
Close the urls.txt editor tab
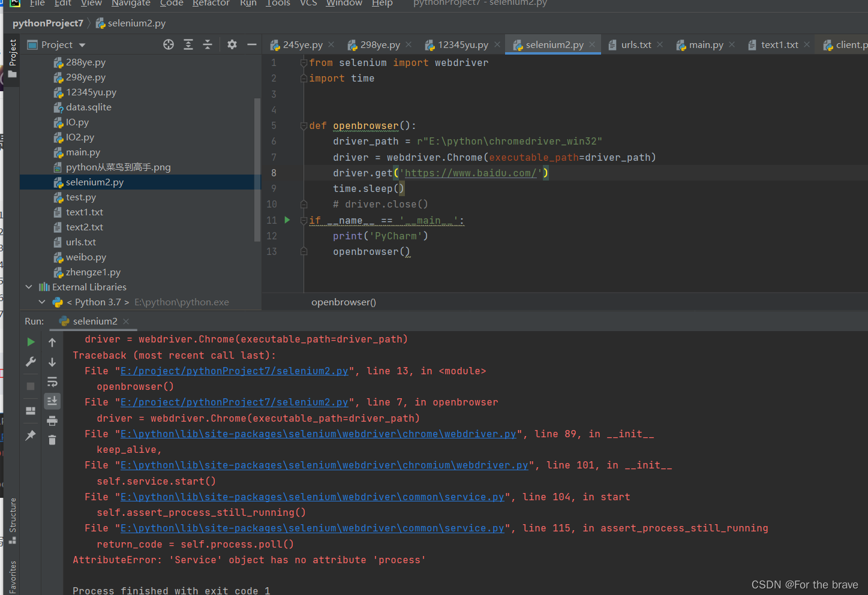pos(660,44)
